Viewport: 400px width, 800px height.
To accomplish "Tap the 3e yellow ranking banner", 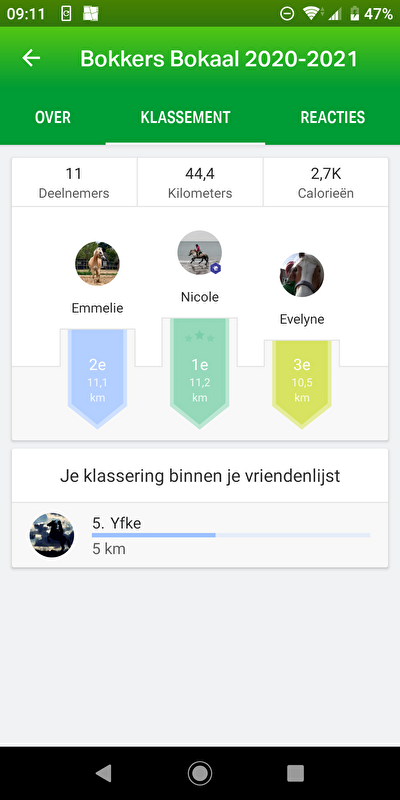I will 302,384.
